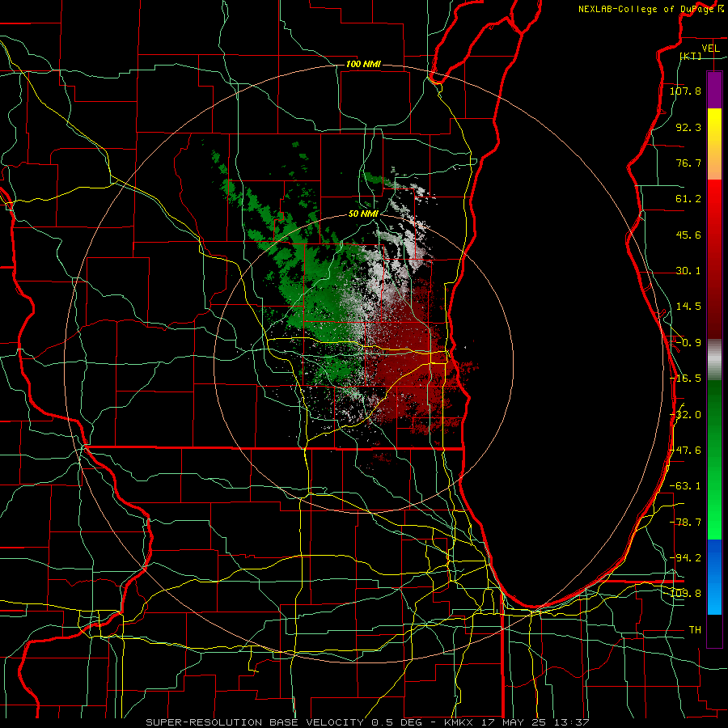Viewport: 728px width, 728px height.
Task: Click the 17 MAY 25 date text
Action: [515, 722]
